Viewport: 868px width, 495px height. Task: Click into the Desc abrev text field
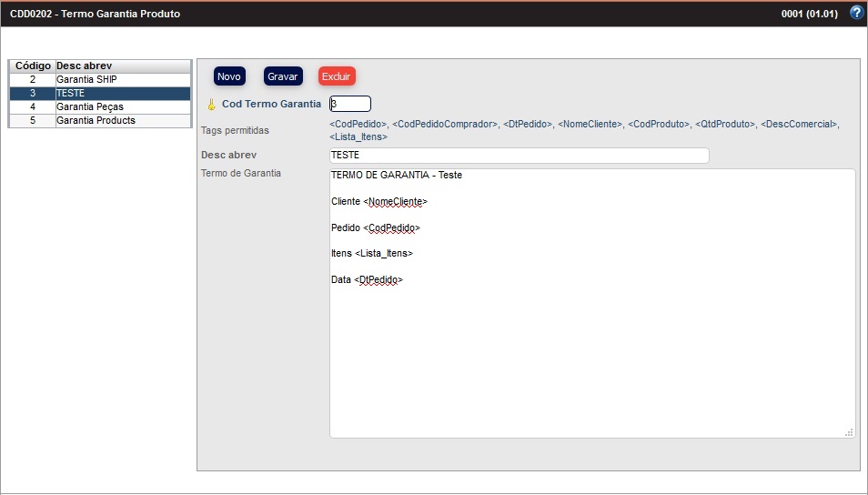(519, 156)
